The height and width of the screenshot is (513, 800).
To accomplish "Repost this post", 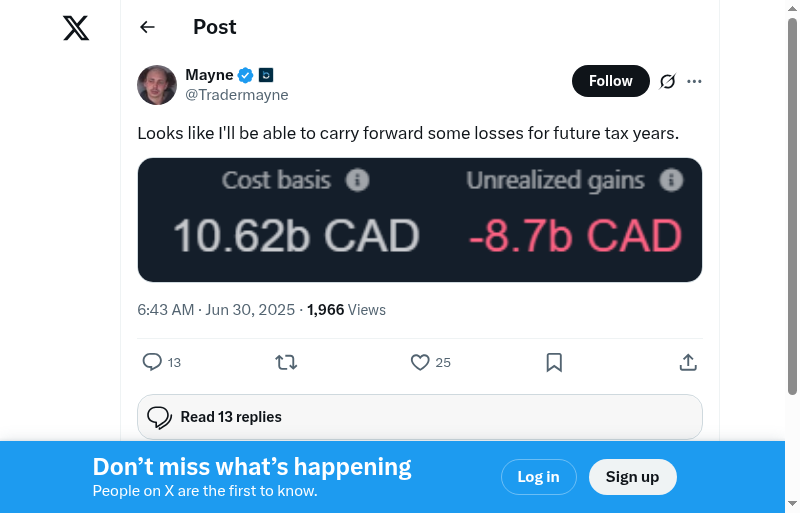I will coord(286,362).
